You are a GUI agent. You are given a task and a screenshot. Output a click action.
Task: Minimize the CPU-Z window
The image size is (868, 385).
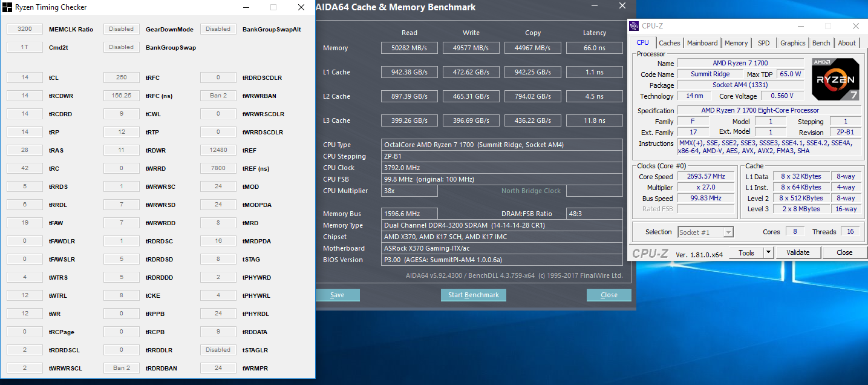click(x=801, y=26)
